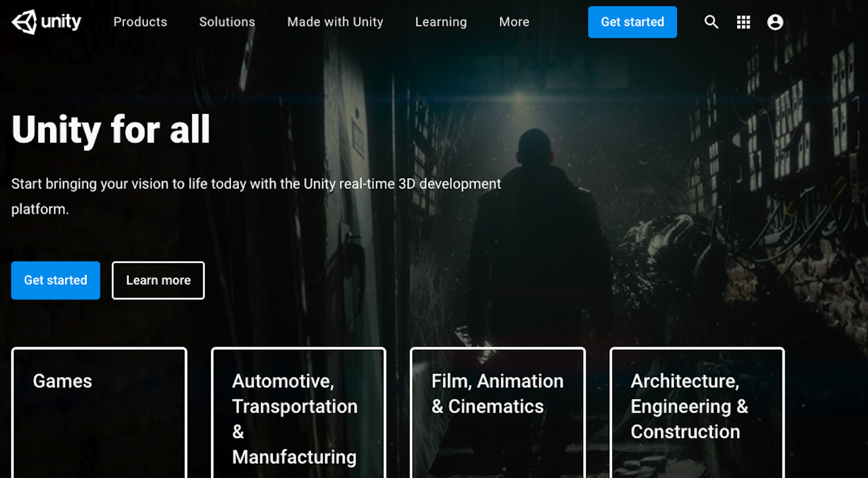Select Automotive, Transportation & Manufacturing card
Viewport: 868px width, 478px height.
click(x=299, y=413)
